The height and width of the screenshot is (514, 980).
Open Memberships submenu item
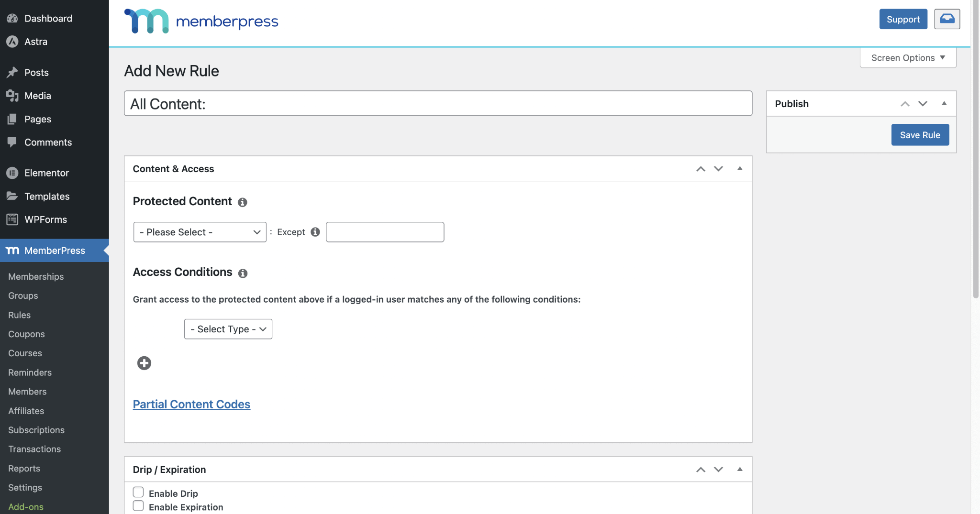click(36, 276)
